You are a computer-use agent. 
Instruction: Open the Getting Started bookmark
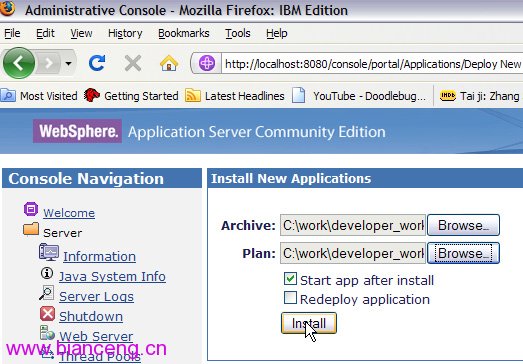tap(131, 96)
